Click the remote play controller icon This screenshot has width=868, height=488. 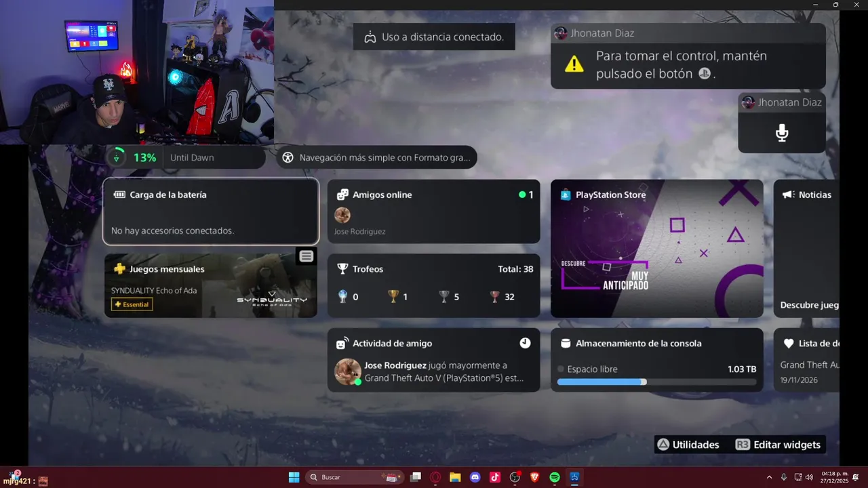click(x=370, y=37)
